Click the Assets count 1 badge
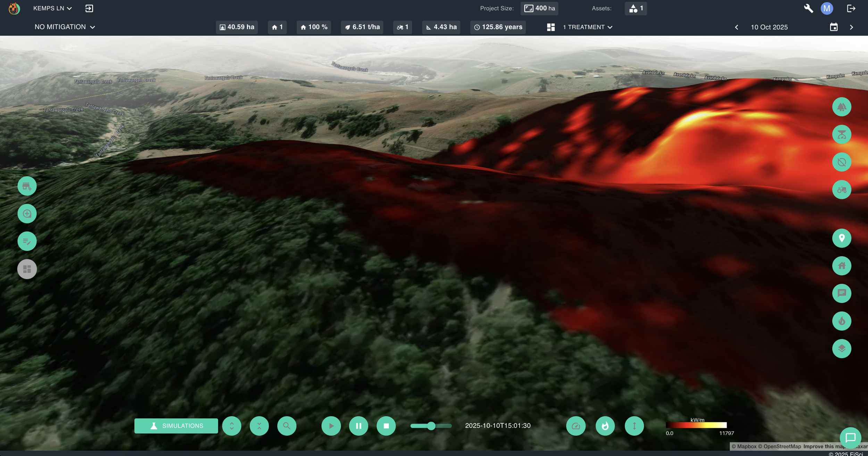 [636, 8]
